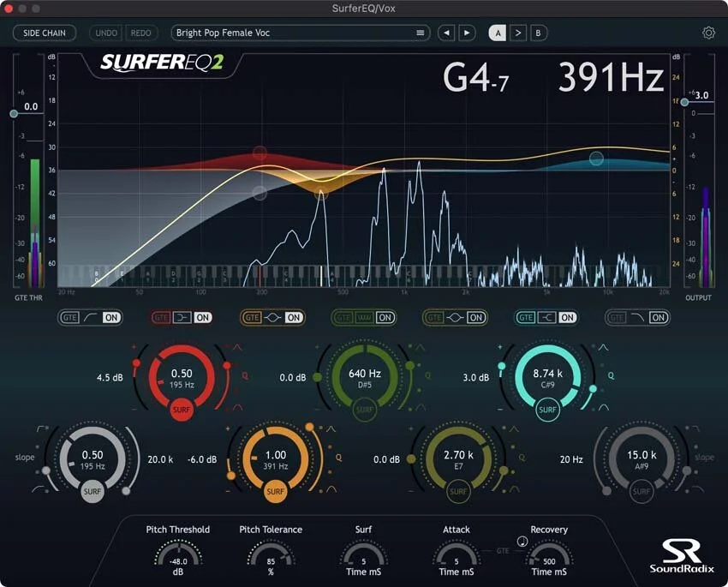This screenshot has width=728, height=587.
Task: Click the red band 4.5 dB gain value
Action: point(110,378)
